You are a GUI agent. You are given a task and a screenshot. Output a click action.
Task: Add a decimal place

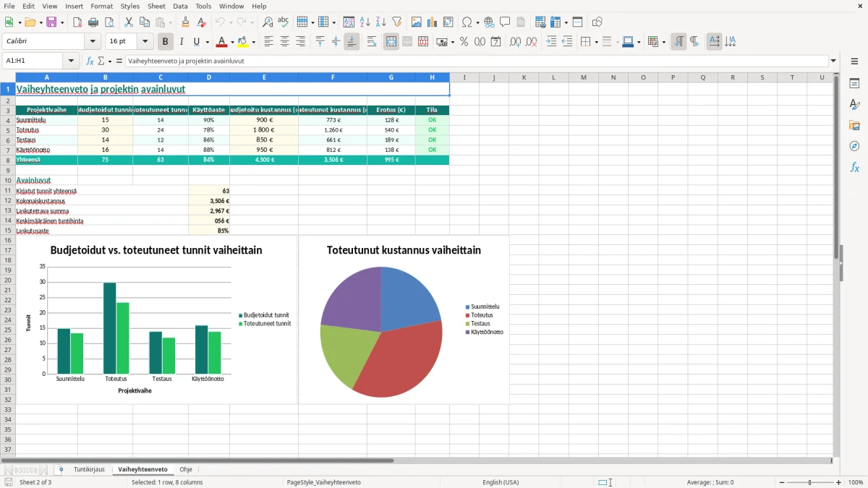click(516, 42)
